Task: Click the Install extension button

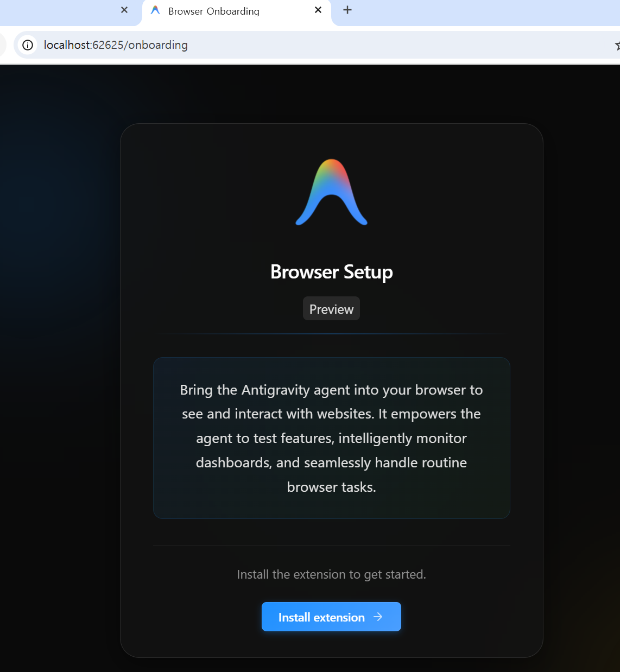Action: (331, 617)
